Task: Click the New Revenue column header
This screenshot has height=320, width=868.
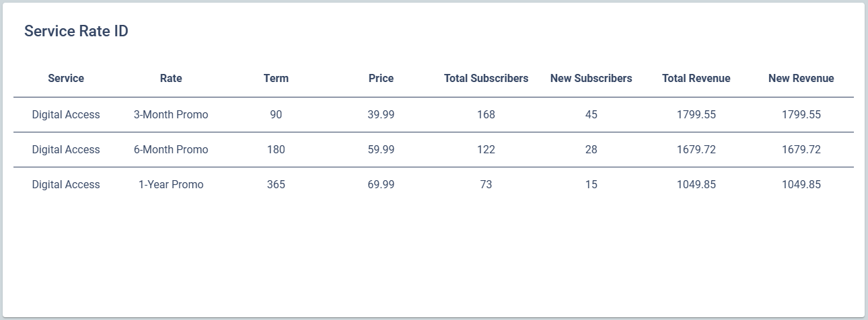Action: tap(801, 79)
